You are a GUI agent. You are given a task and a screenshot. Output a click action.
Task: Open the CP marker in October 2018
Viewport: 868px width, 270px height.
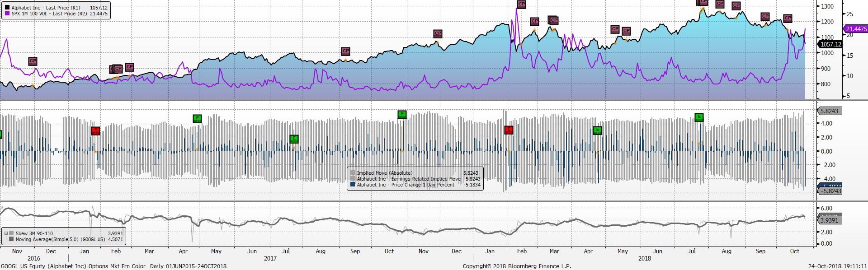[x=788, y=18]
